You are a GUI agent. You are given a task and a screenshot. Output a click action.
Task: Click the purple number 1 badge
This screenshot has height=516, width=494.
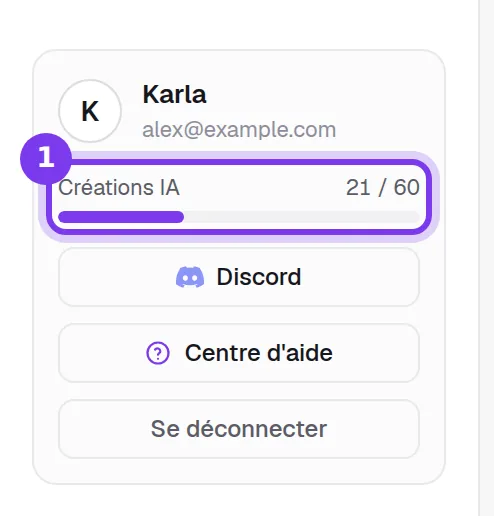(46, 159)
